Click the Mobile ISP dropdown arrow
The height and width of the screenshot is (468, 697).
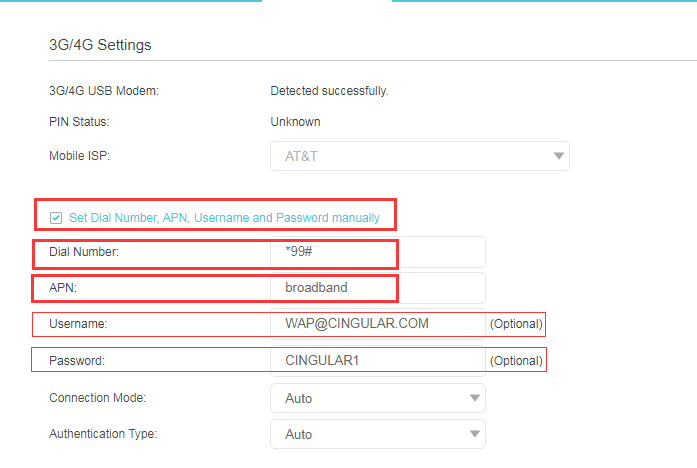click(557, 156)
